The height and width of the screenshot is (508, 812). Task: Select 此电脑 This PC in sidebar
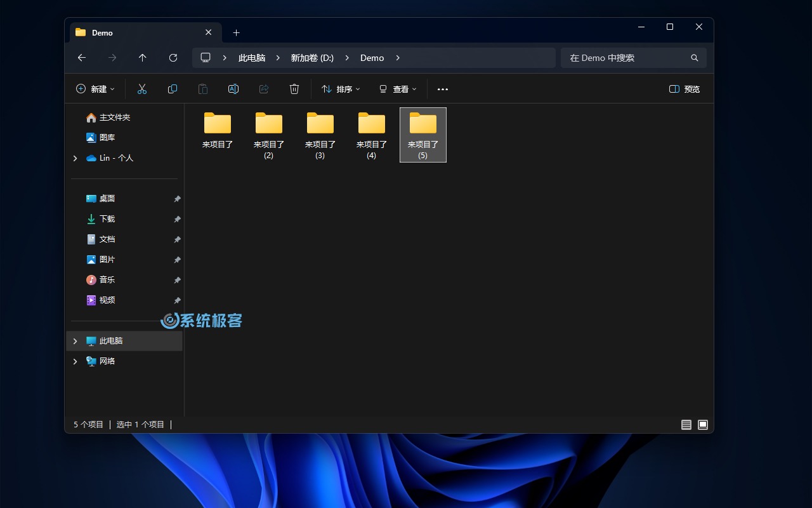(x=124, y=341)
